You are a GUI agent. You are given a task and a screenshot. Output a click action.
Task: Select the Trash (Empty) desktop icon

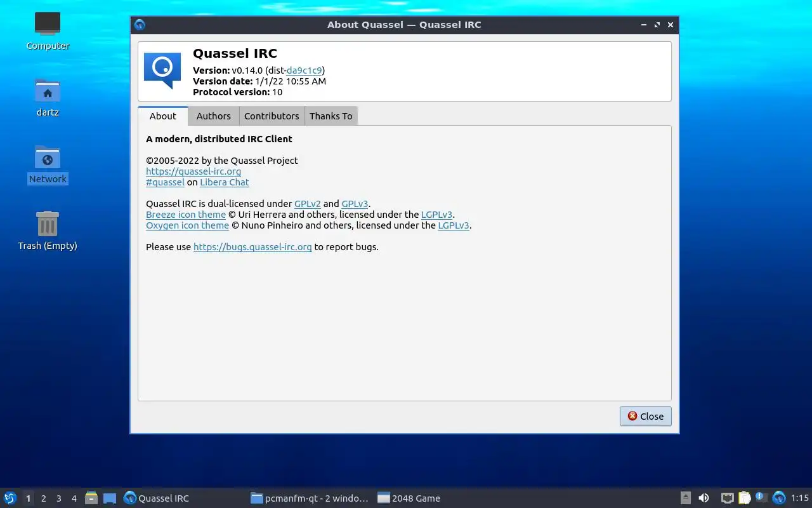[48, 231]
